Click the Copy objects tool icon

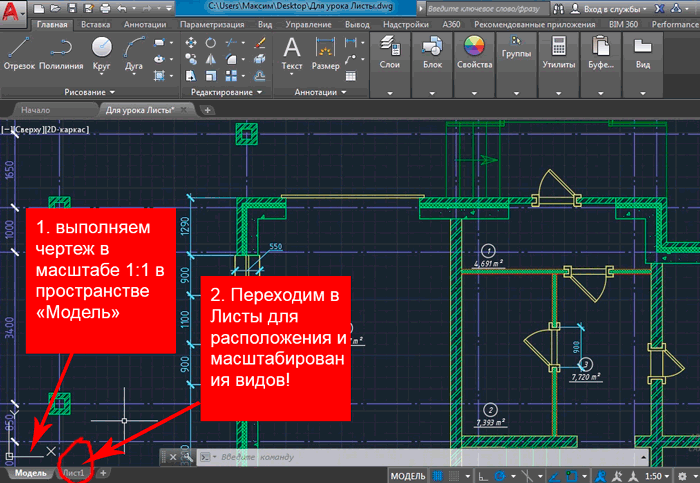pyautogui.click(x=191, y=59)
